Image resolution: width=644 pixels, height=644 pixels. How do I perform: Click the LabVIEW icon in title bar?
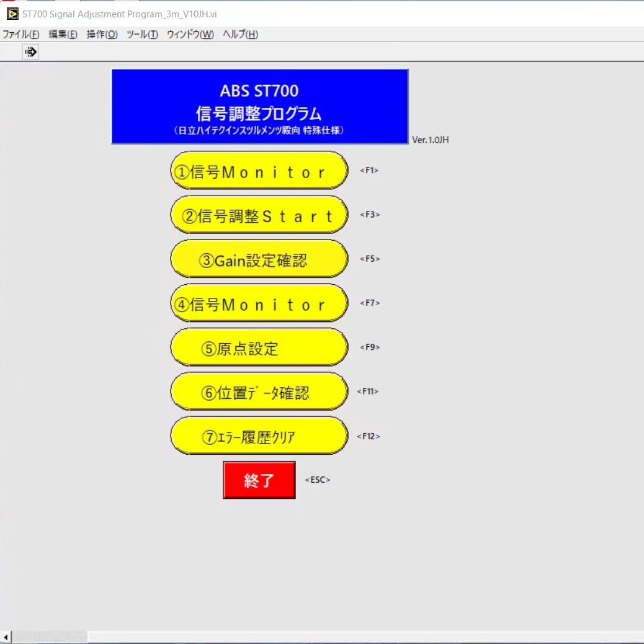pos(12,14)
